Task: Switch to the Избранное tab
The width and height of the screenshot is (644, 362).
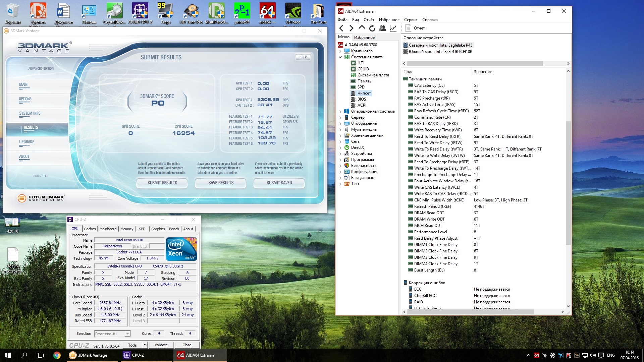Action: pos(364,38)
